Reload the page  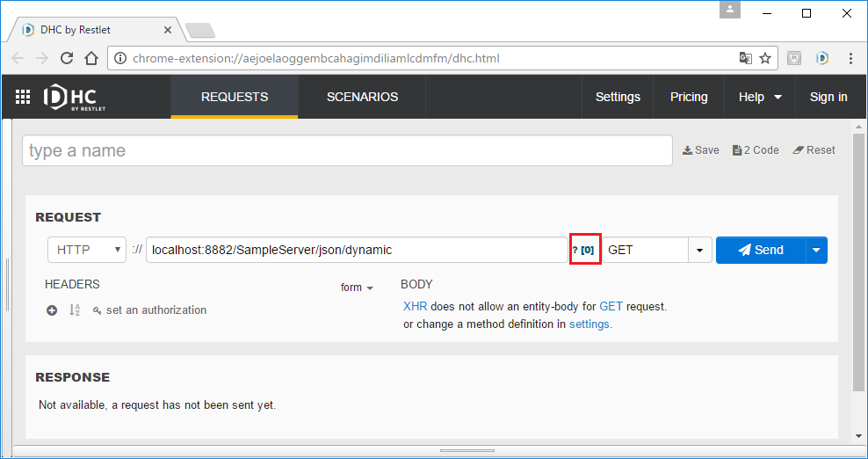(67, 58)
